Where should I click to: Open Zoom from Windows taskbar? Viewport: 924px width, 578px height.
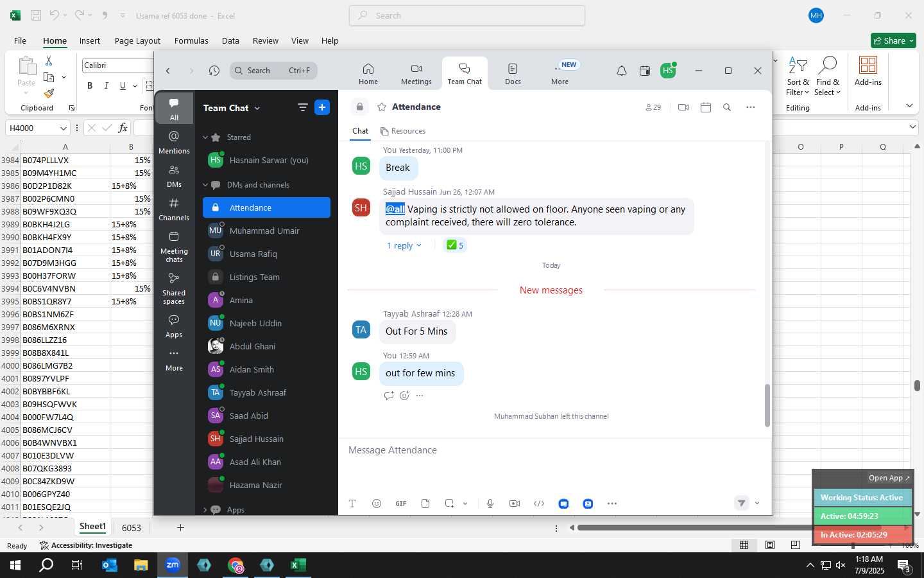(173, 565)
